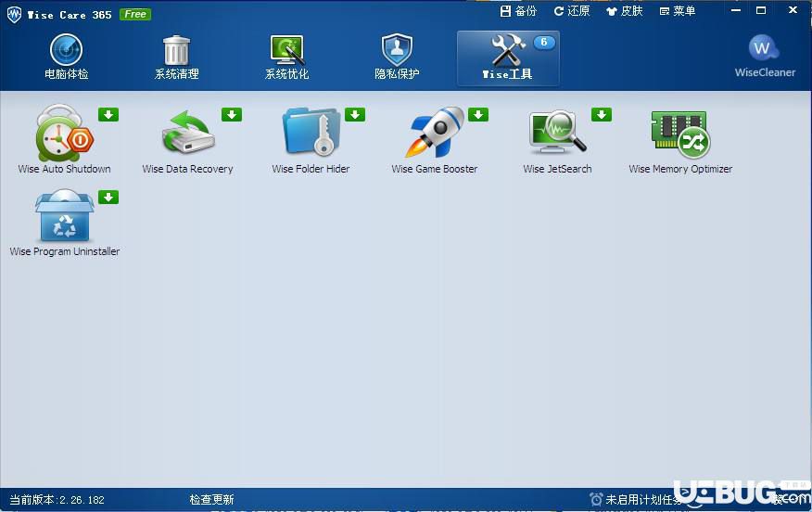Go to the 隐私保护 tab
Viewport: 812px width, 512px height.
tap(398, 57)
